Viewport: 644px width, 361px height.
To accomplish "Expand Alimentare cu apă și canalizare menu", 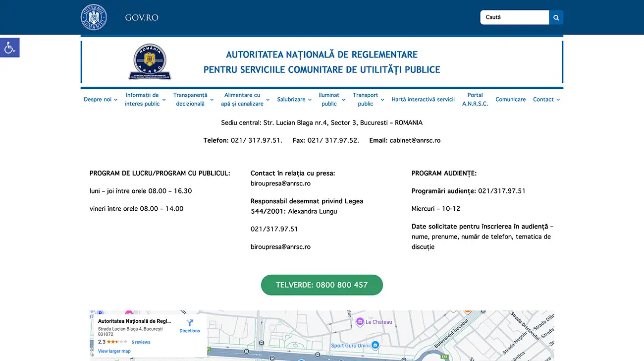I will click(x=245, y=100).
